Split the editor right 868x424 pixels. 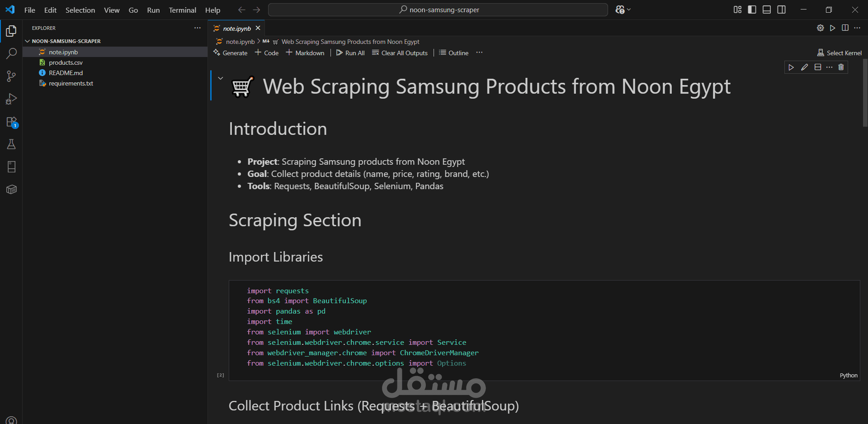pos(845,28)
